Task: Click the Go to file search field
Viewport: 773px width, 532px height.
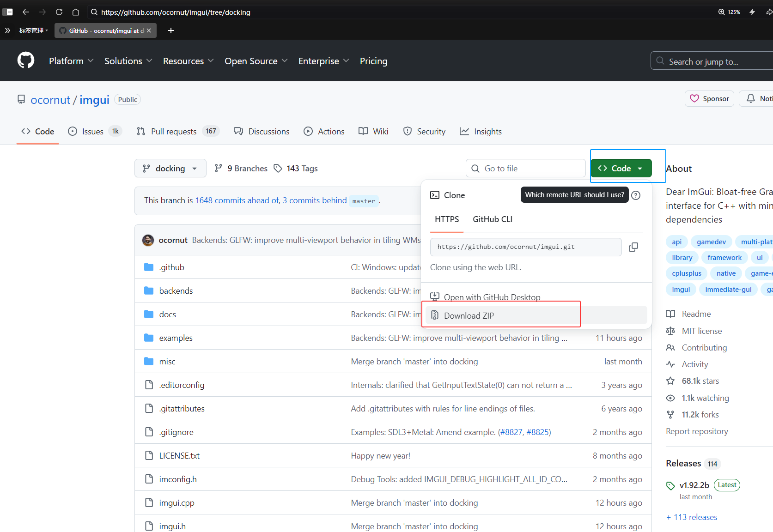Action: (526, 169)
